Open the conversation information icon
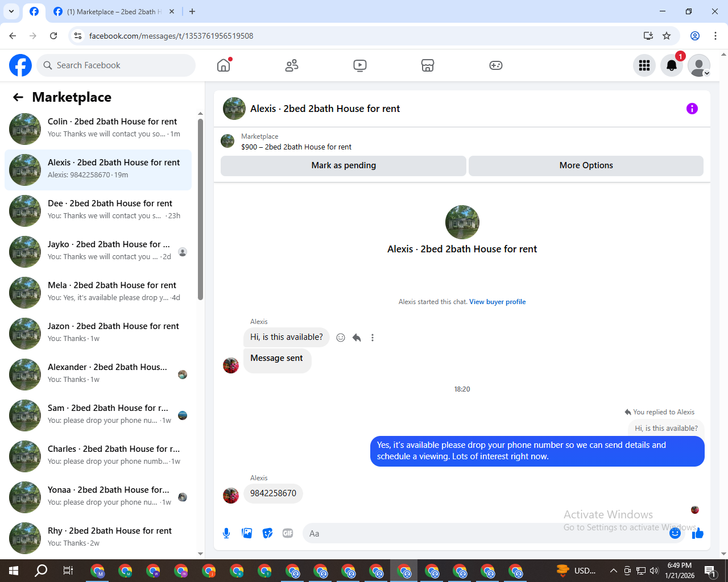The height and width of the screenshot is (582, 728). click(x=692, y=109)
